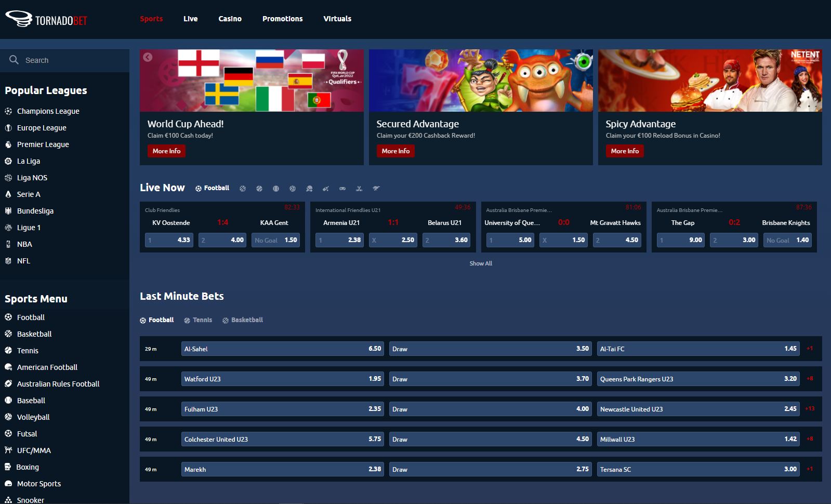This screenshot has height=504, width=831.
Task: Click the NFL shield icon
Action: click(8, 261)
